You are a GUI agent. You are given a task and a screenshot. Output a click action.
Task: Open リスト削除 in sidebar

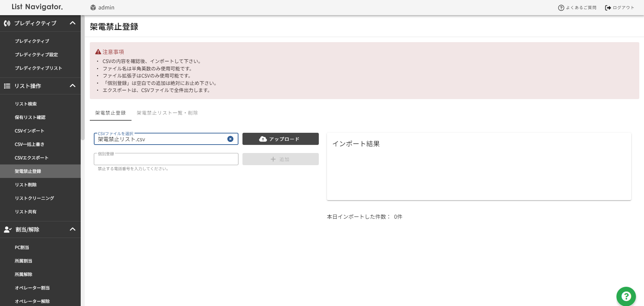pyautogui.click(x=40, y=185)
